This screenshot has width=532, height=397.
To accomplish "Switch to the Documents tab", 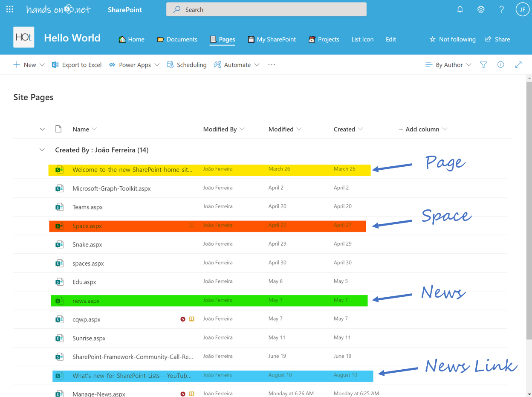I will (x=177, y=39).
